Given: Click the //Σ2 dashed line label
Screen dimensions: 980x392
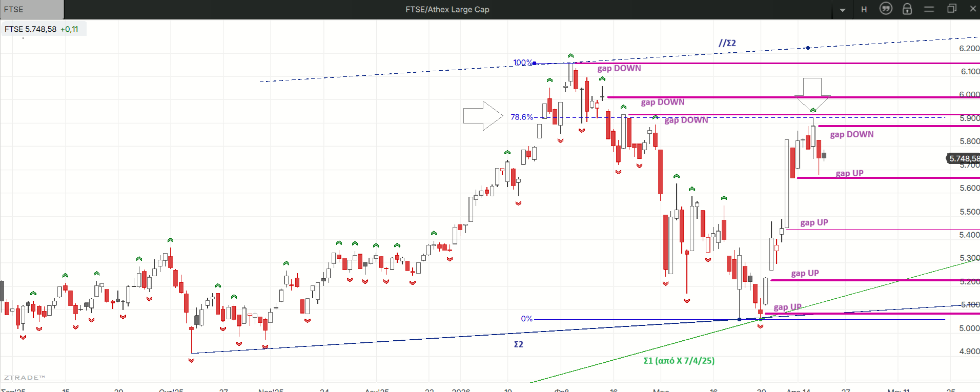Looking at the screenshot, I should (727, 43).
